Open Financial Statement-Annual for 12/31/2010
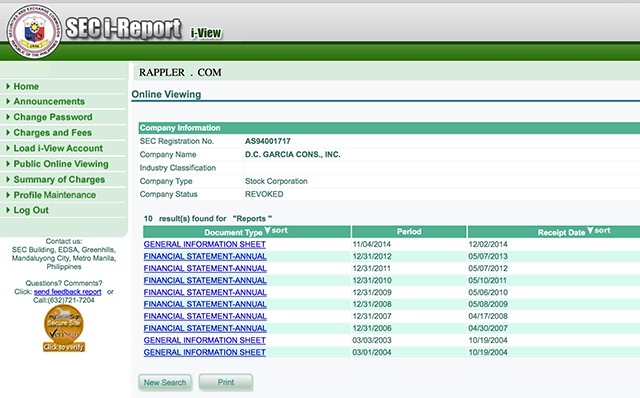This screenshot has height=398, width=640. (205, 280)
